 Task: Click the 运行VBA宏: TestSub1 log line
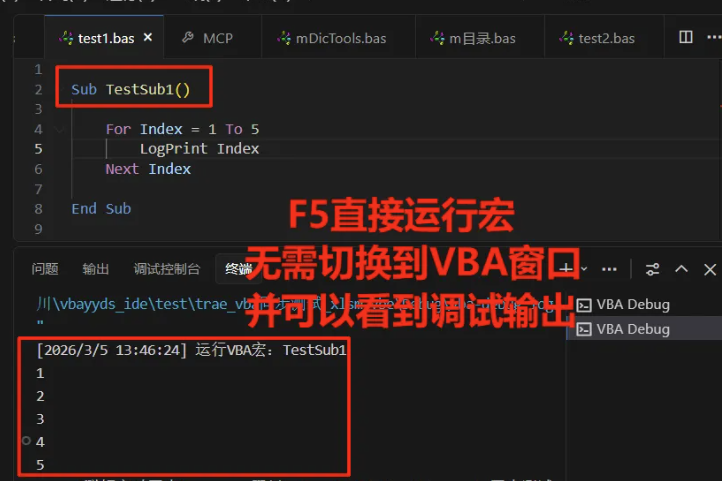(191, 350)
